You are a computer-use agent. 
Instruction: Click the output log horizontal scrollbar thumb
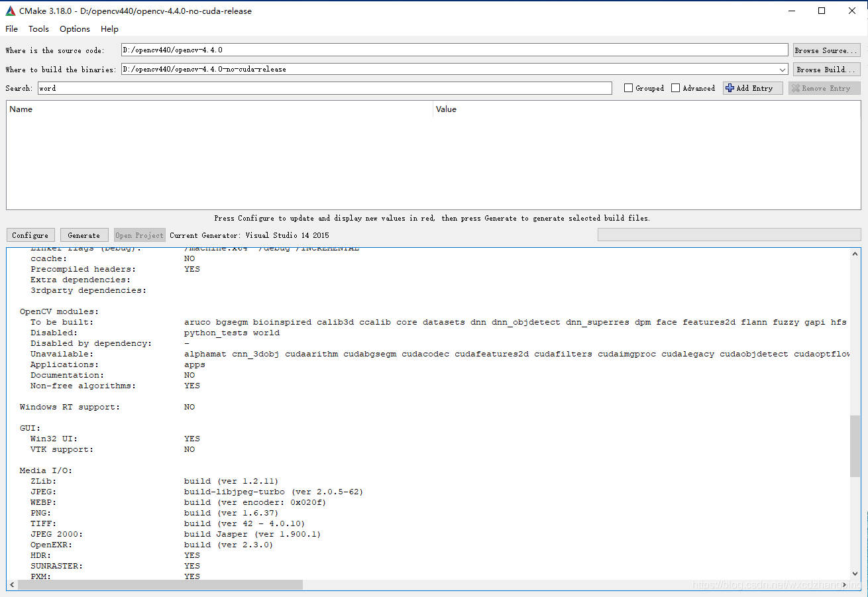[160, 585]
